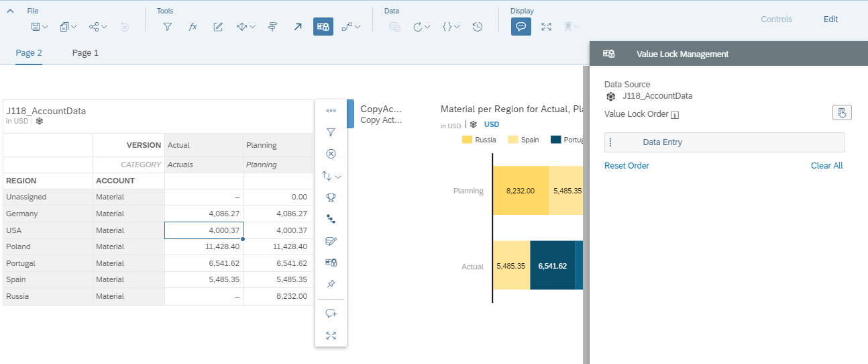868x364 pixels.
Task: Click the pin icon in table menu
Action: (x=331, y=284)
